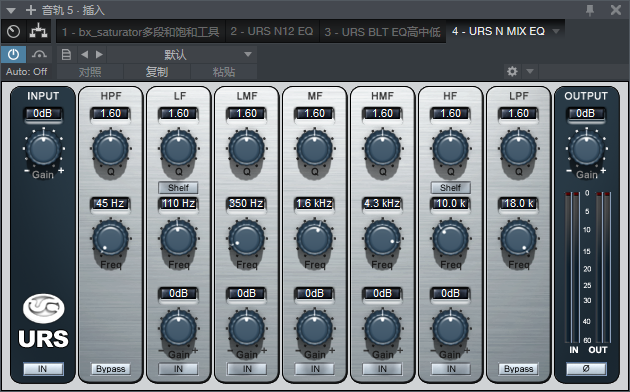Image resolution: width=630 pixels, height=392 pixels.
Task: Click the HMF Freq knob
Action: (382, 239)
